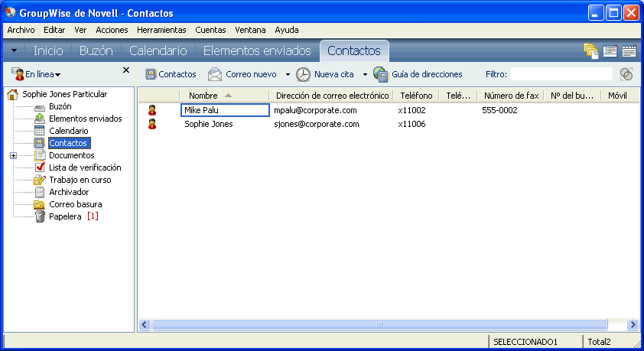Open the Archivo menu
Viewport: 644px width, 351px height.
21,30
